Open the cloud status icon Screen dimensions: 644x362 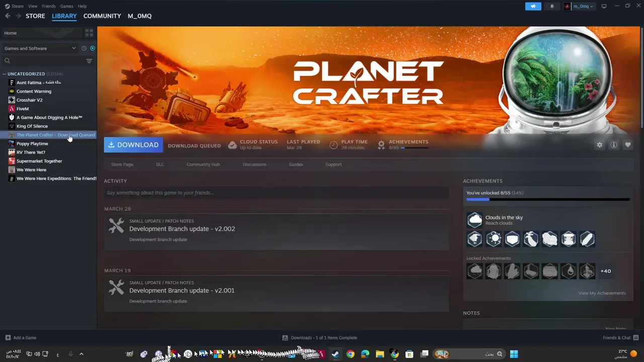[232, 145]
